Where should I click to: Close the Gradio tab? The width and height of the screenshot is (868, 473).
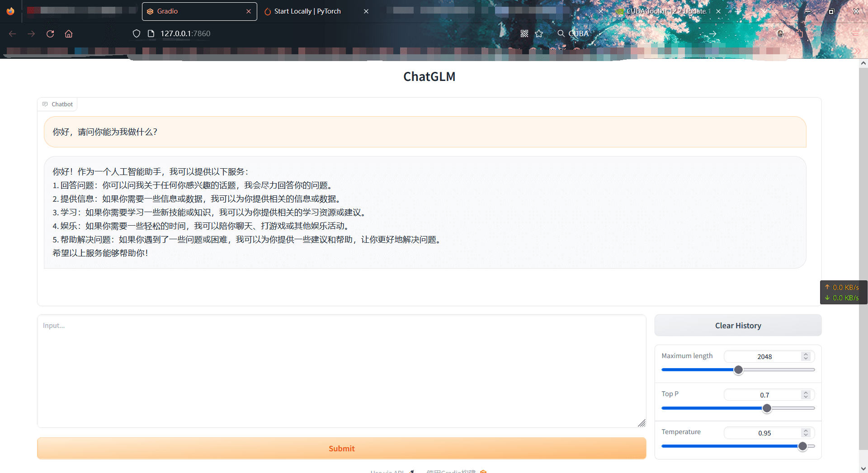point(249,11)
